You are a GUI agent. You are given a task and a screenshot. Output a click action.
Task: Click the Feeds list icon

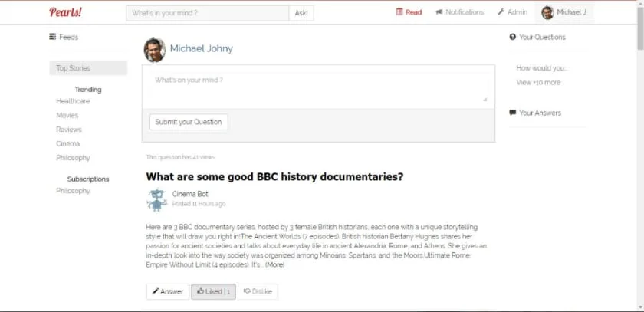click(x=53, y=37)
